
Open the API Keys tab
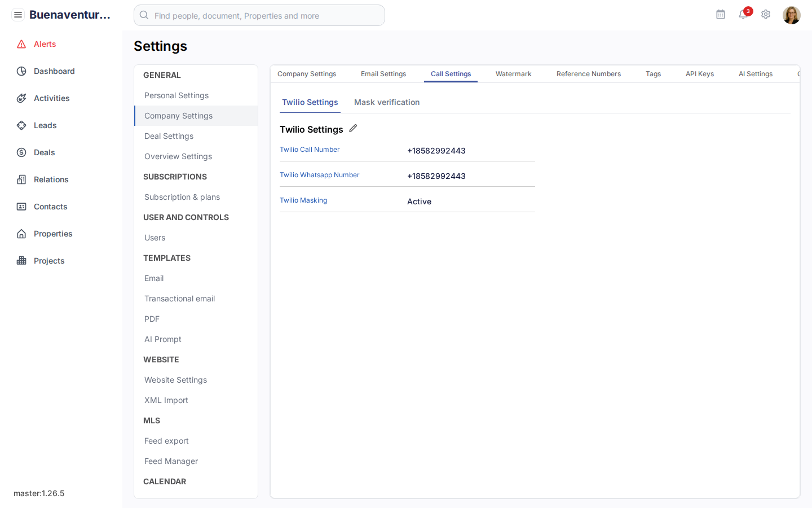(x=700, y=74)
